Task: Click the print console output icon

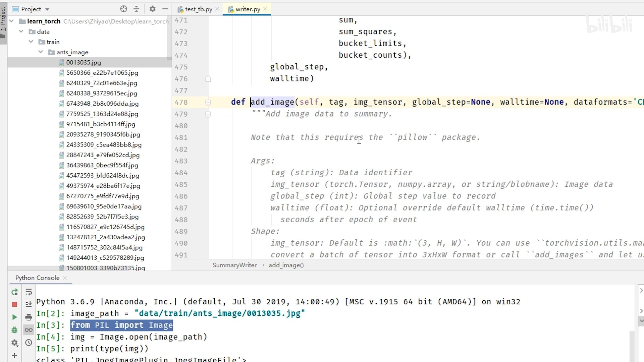Action: tap(29, 317)
